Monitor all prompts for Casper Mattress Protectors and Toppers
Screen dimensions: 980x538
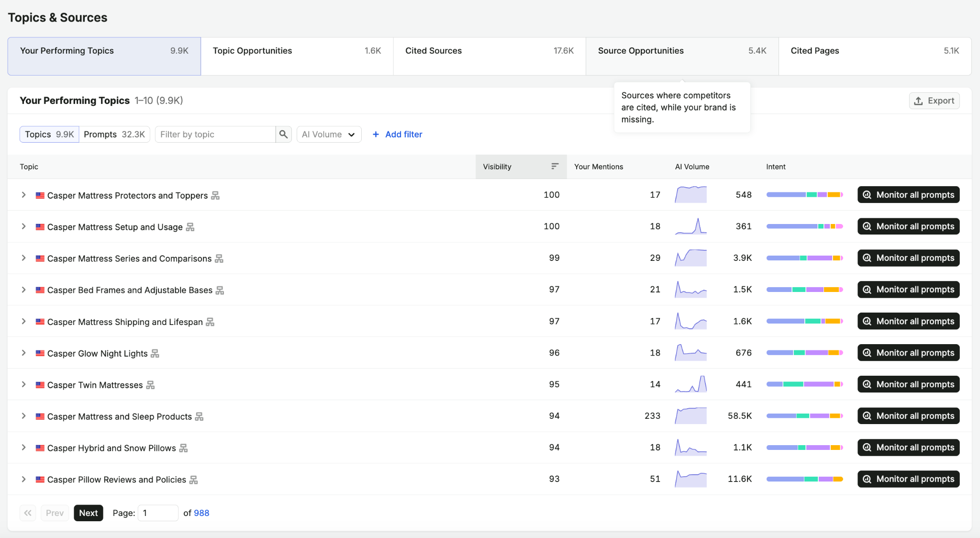point(908,195)
